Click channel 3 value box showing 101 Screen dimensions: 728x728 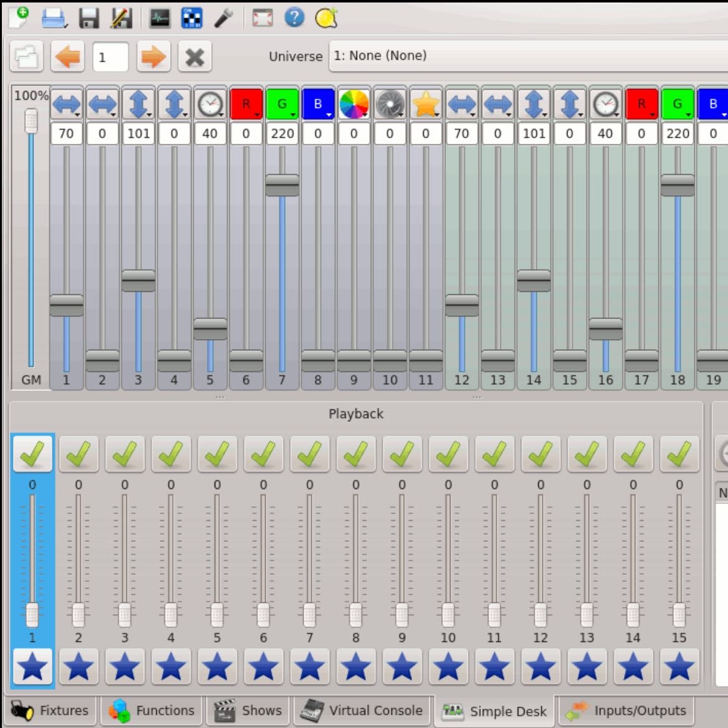point(138,134)
